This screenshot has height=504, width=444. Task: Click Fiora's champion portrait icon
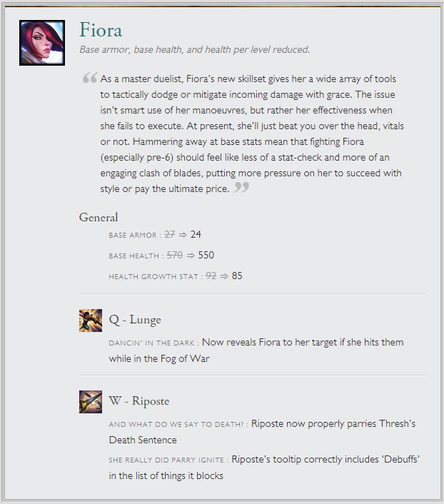click(x=42, y=43)
